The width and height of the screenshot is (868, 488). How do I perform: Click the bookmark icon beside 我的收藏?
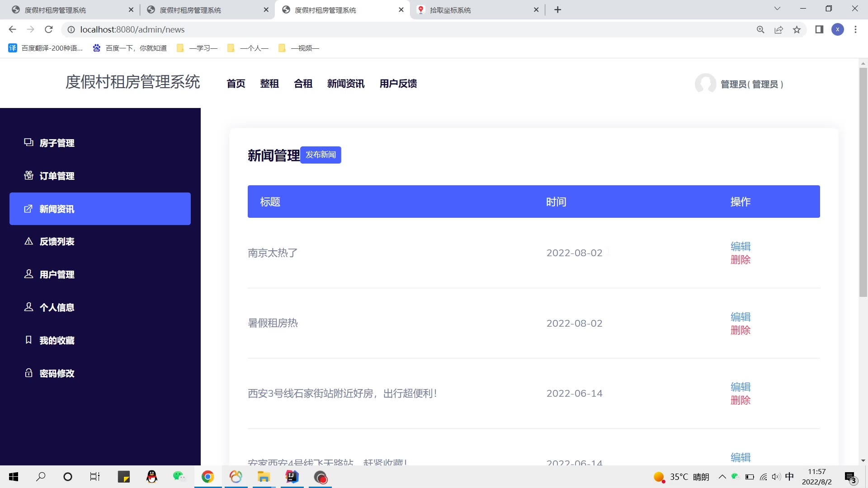coord(28,340)
